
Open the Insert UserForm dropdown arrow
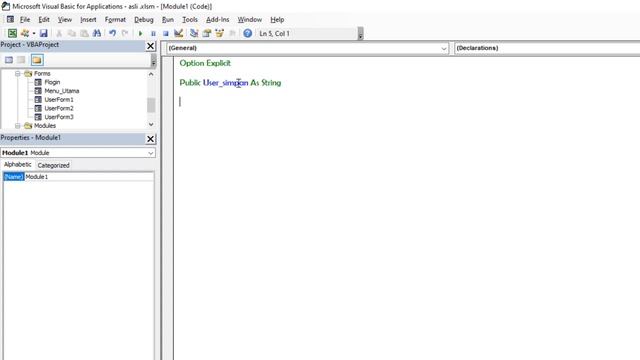point(34,33)
